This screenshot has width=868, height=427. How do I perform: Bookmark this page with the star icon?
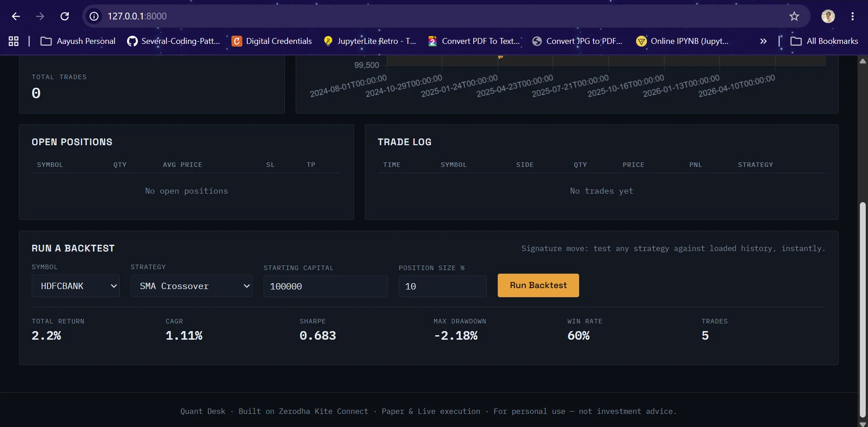tap(794, 16)
